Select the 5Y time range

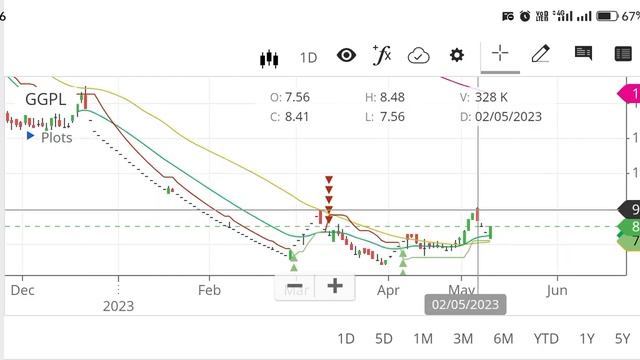(x=622, y=339)
